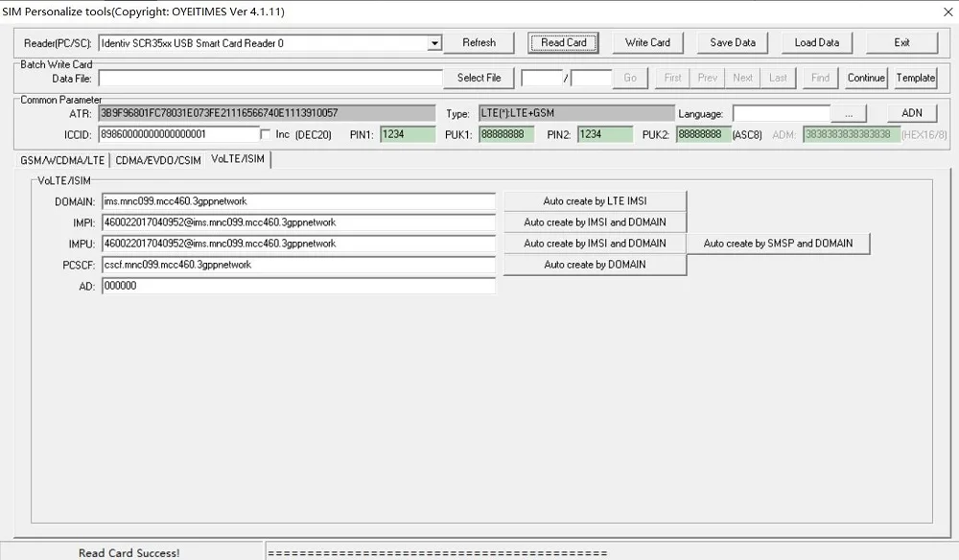Click Save Data button
The width and height of the screenshot is (959, 560).
pyautogui.click(x=733, y=43)
